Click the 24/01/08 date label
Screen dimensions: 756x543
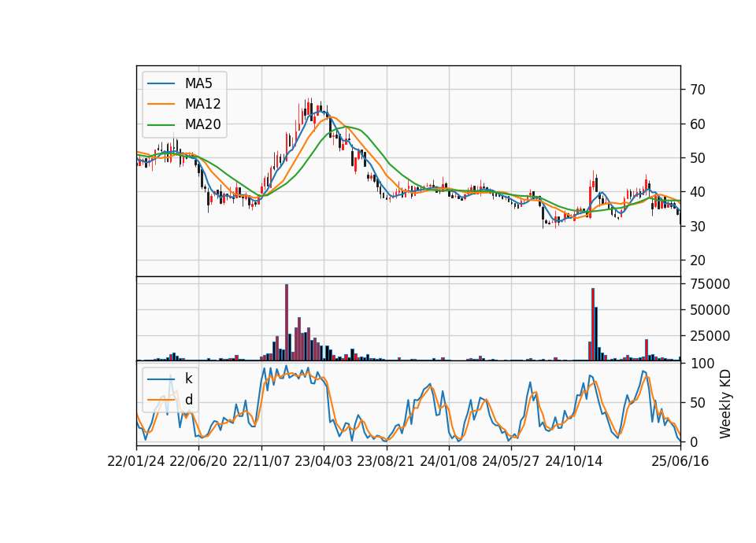(448, 461)
